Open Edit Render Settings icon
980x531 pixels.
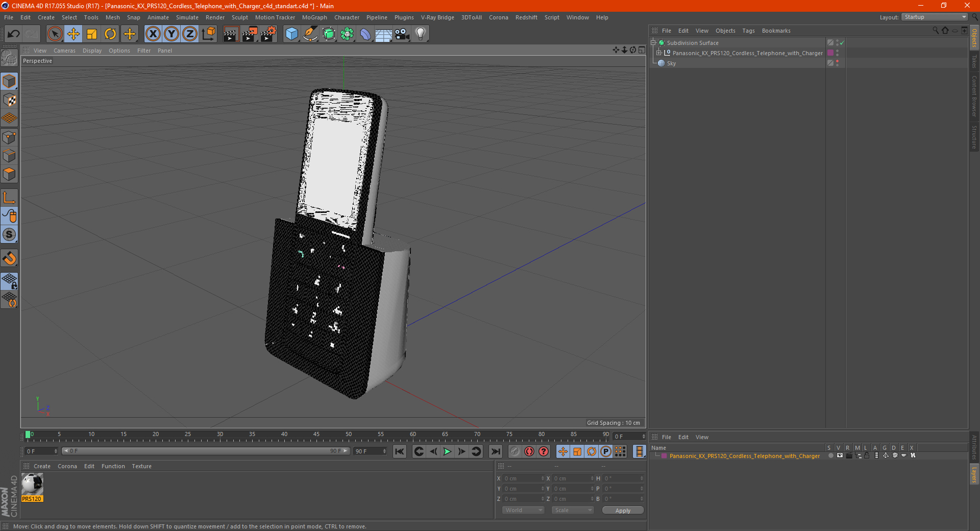pyautogui.click(x=268, y=34)
